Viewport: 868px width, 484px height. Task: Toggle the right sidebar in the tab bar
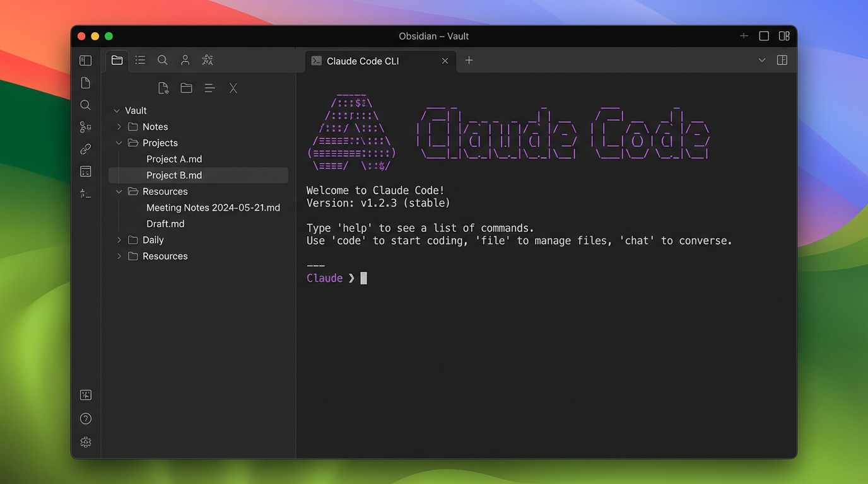[x=782, y=60]
